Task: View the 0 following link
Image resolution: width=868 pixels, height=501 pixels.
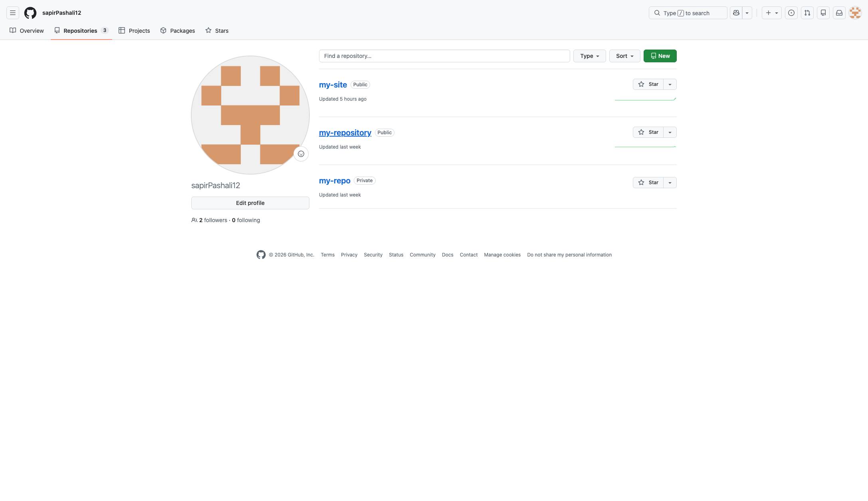Action: (x=246, y=220)
